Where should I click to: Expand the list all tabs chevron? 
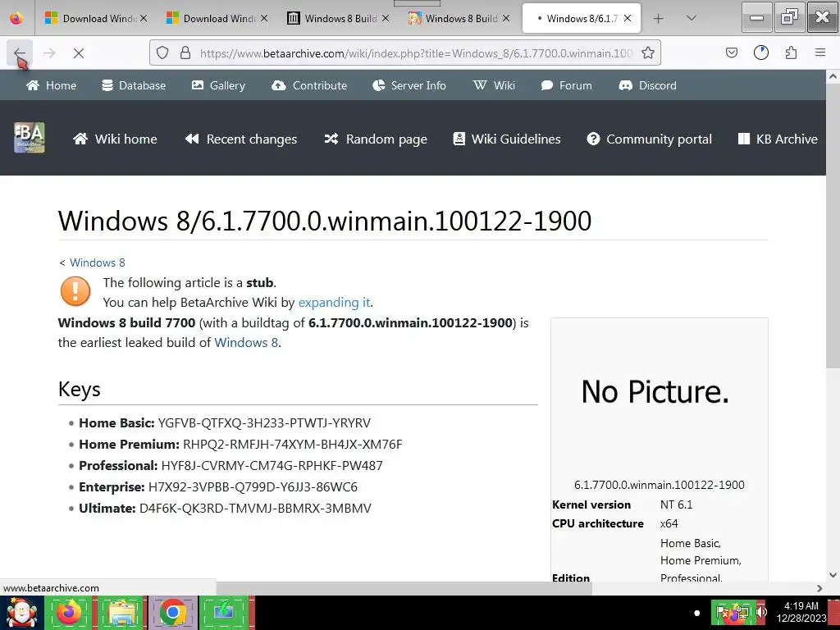pyautogui.click(x=691, y=18)
